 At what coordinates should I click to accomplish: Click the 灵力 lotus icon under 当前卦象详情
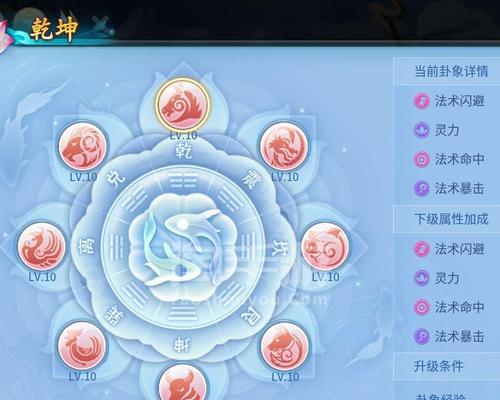[421, 130]
